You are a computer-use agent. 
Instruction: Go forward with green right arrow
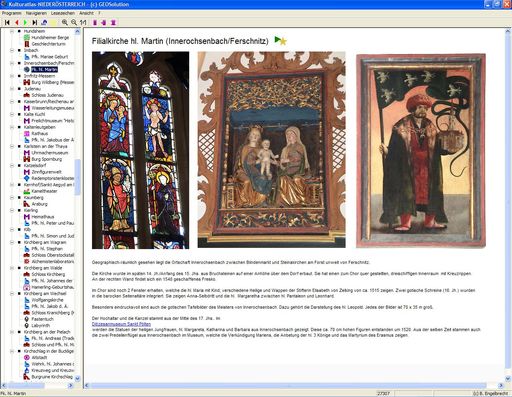click(25, 22)
